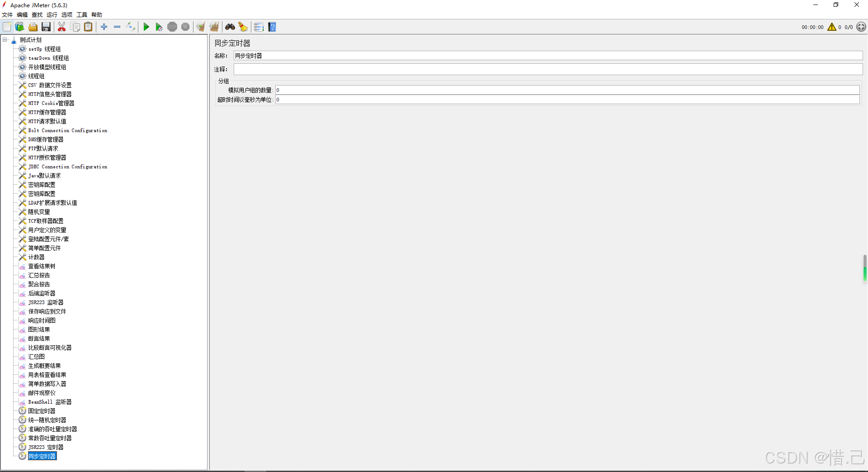The height and width of the screenshot is (472, 868).
Task: Start the test with green play icon
Action: pos(146,27)
